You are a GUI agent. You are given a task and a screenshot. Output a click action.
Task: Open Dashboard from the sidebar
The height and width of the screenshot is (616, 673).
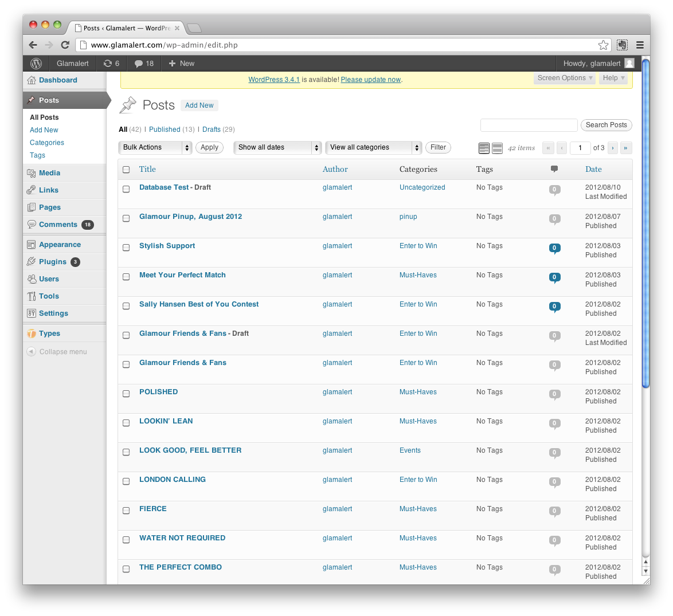(58, 80)
